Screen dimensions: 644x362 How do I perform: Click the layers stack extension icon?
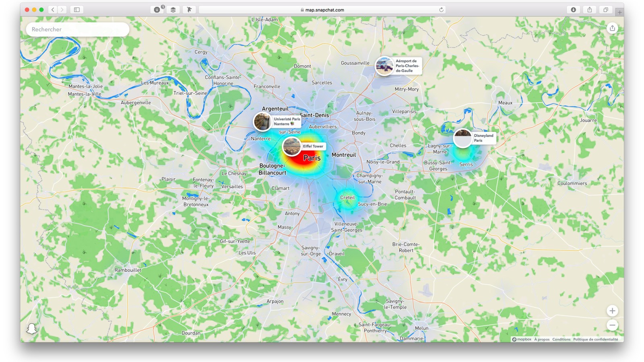coord(173,10)
